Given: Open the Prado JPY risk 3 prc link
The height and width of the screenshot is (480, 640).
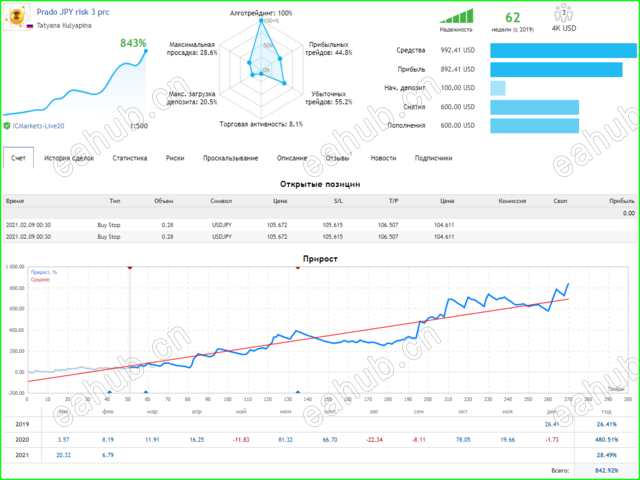Looking at the screenshot, I should click(x=73, y=12).
